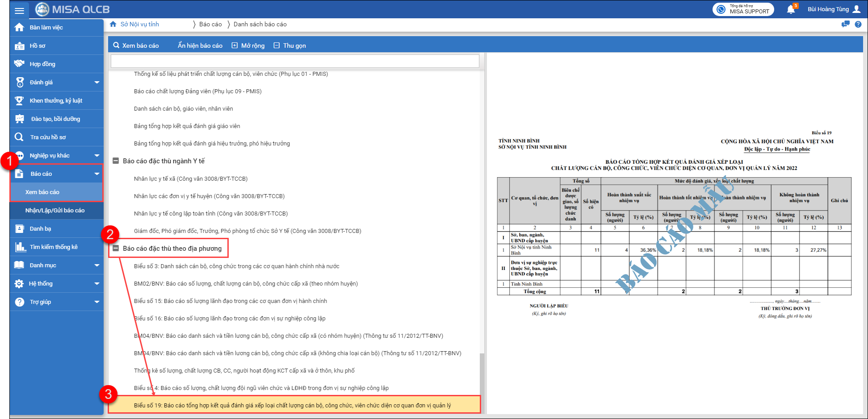Collapse Báo cáo đặc thù ngành Y tế group
Viewport: 868px width, 419px height.
tap(116, 161)
